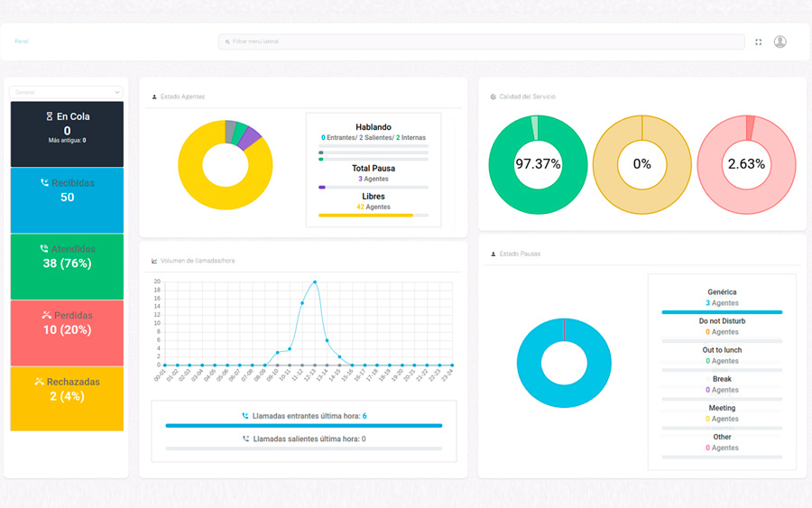Click the Genérica pause label
Screen dimensions: 812x508
coord(722,292)
